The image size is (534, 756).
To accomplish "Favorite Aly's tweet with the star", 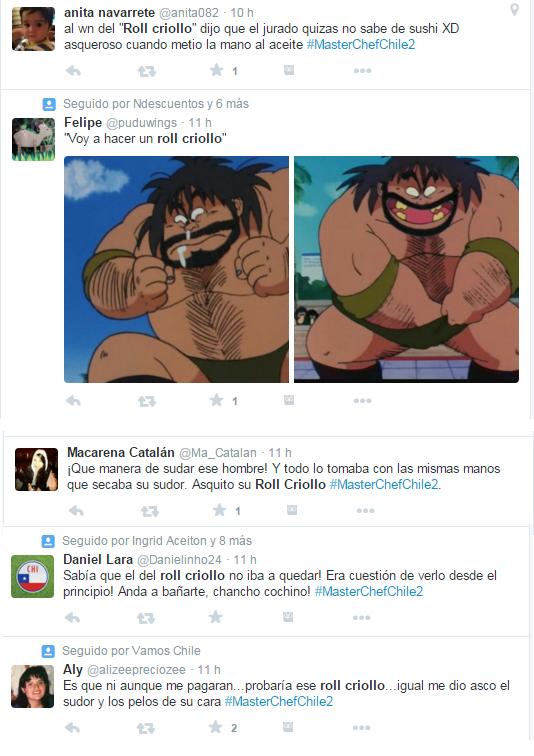I will pos(215,727).
